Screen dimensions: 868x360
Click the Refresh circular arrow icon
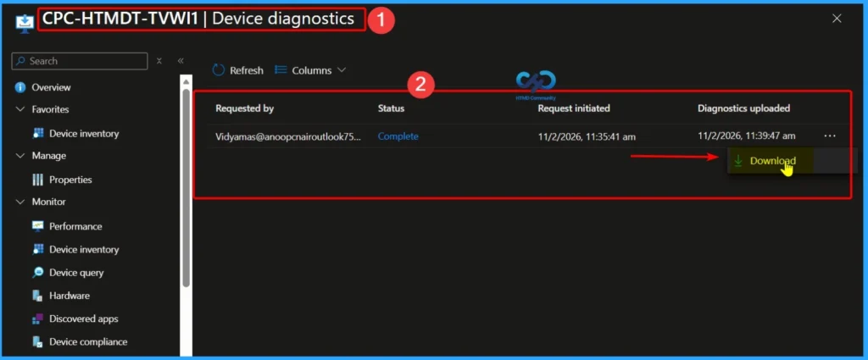(x=219, y=70)
